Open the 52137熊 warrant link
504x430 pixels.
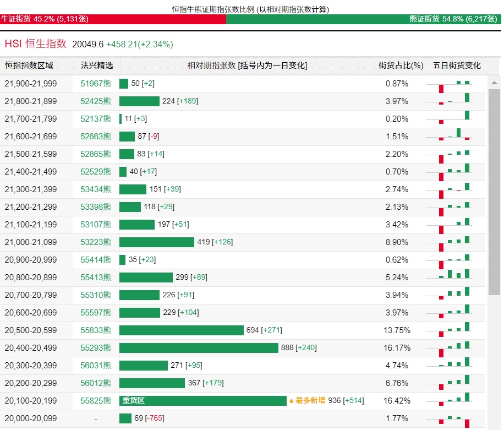[96, 119]
